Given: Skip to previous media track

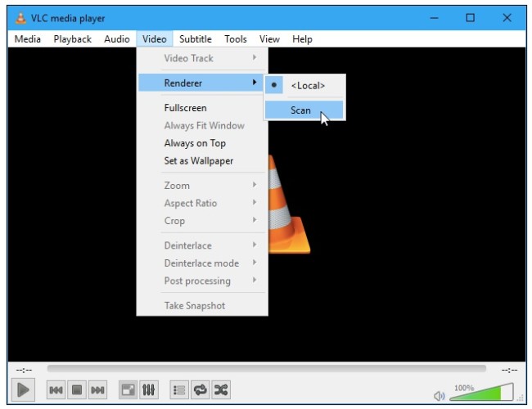Looking at the screenshot, I should coord(56,390).
